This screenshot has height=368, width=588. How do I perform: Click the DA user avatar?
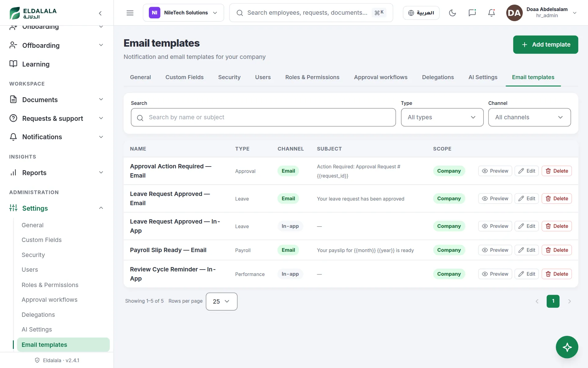(514, 13)
